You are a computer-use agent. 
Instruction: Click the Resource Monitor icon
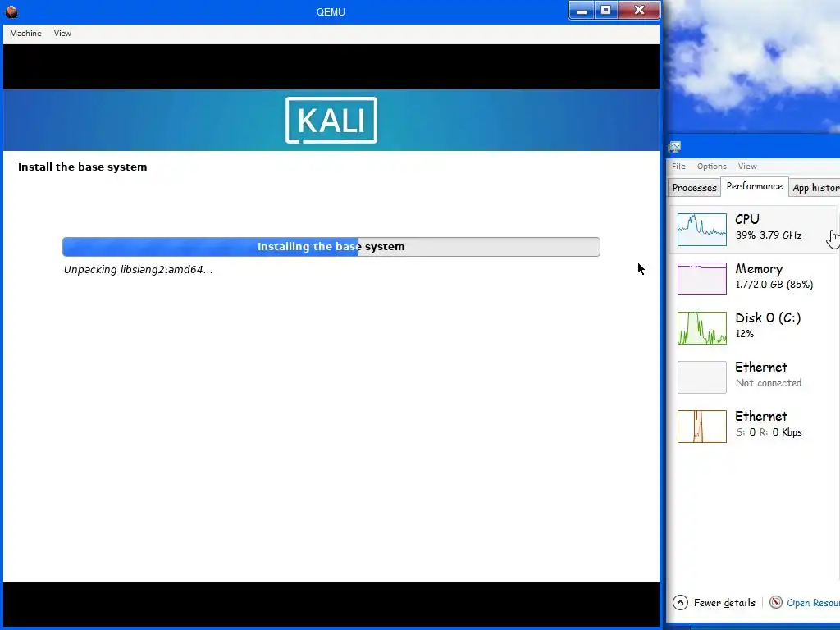tap(776, 603)
